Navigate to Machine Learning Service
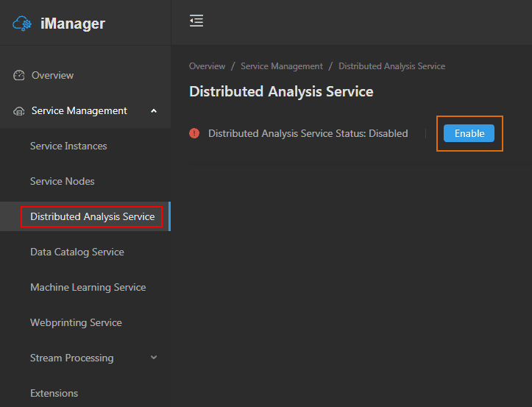Screen dimensions: 532x407 (88, 287)
